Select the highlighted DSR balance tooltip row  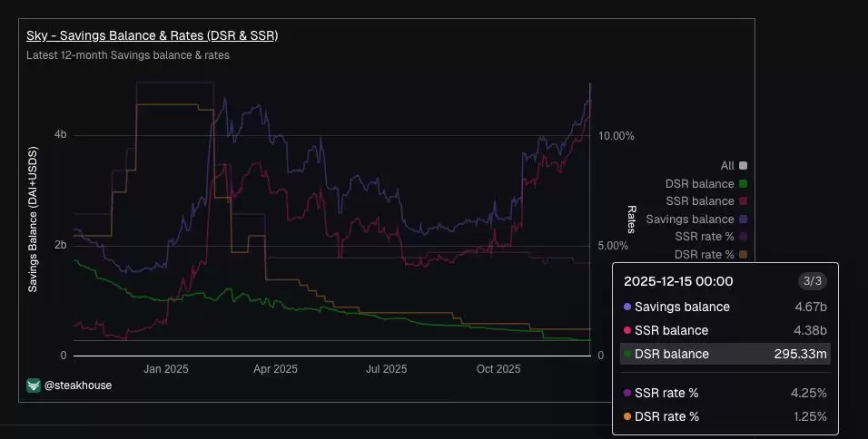pyautogui.click(x=725, y=354)
